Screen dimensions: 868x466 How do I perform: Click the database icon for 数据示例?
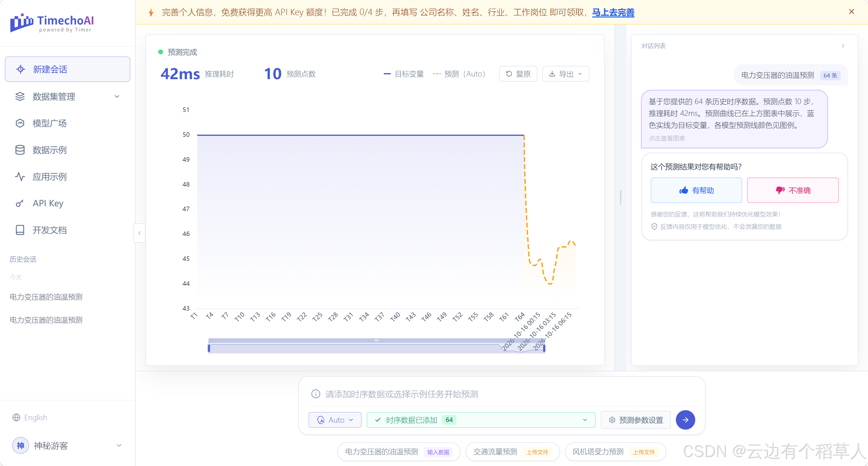click(x=20, y=150)
